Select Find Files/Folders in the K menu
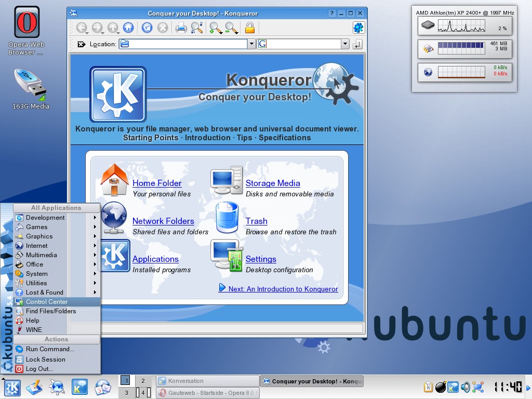 (x=57, y=311)
